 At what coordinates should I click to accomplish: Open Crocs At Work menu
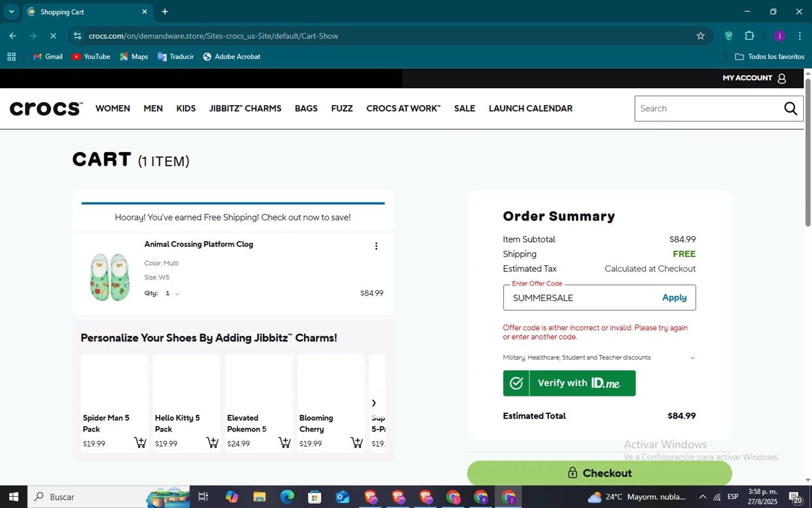pyautogui.click(x=403, y=108)
